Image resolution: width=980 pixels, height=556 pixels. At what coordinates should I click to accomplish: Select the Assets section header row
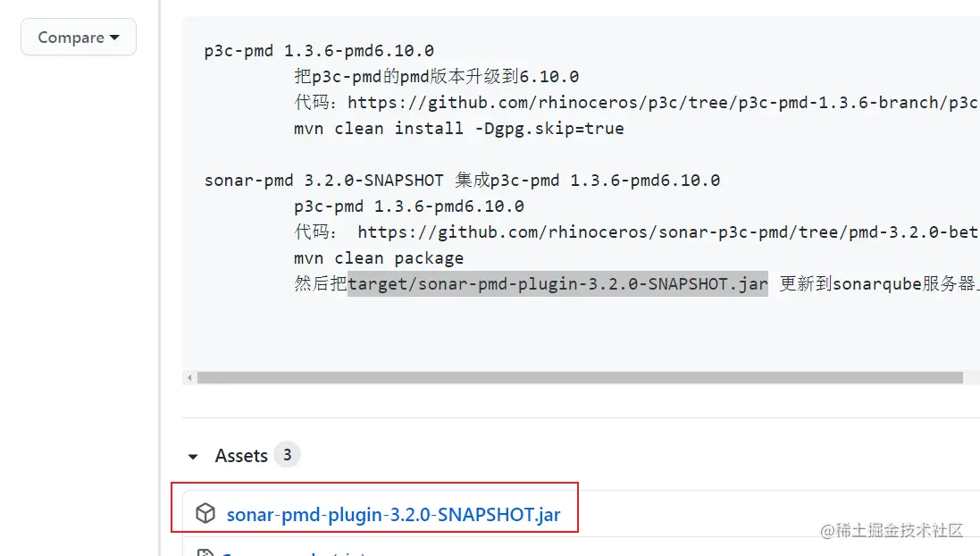(239, 455)
